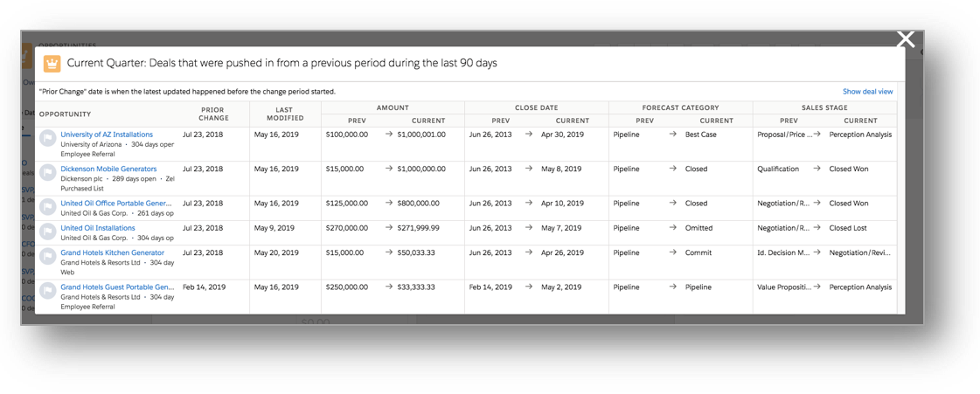Open United Oil Office Portable Generators opportunity
This screenshot has height=394, width=980.
click(x=116, y=203)
